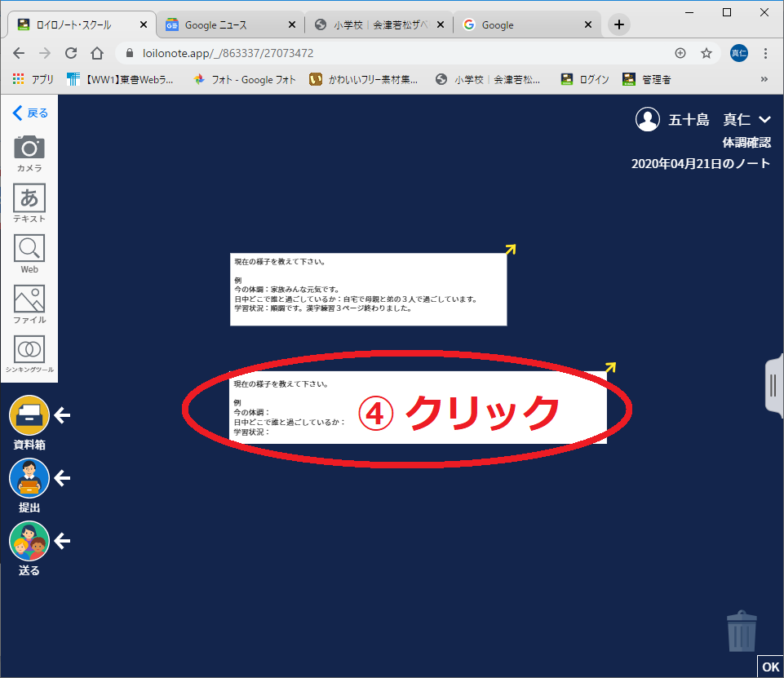Expand the bookmarks overflow chevron
784x678 pixels.
click(x=764, y=79)
